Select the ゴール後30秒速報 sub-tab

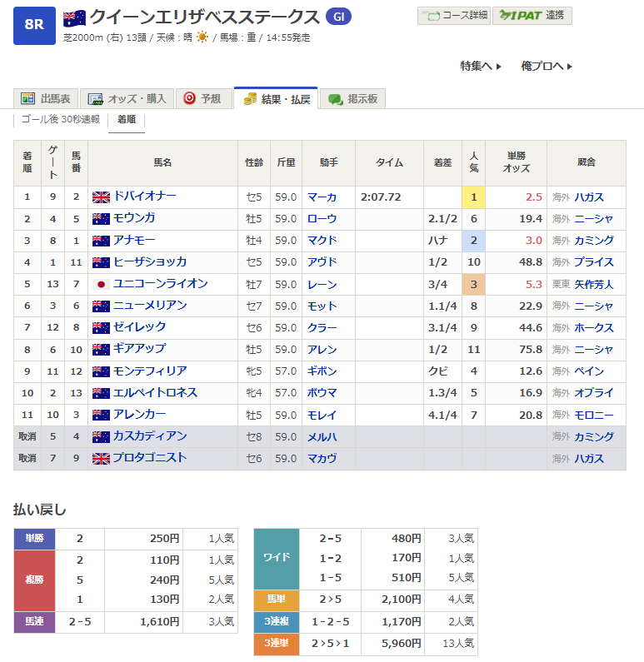coord(60,120)
